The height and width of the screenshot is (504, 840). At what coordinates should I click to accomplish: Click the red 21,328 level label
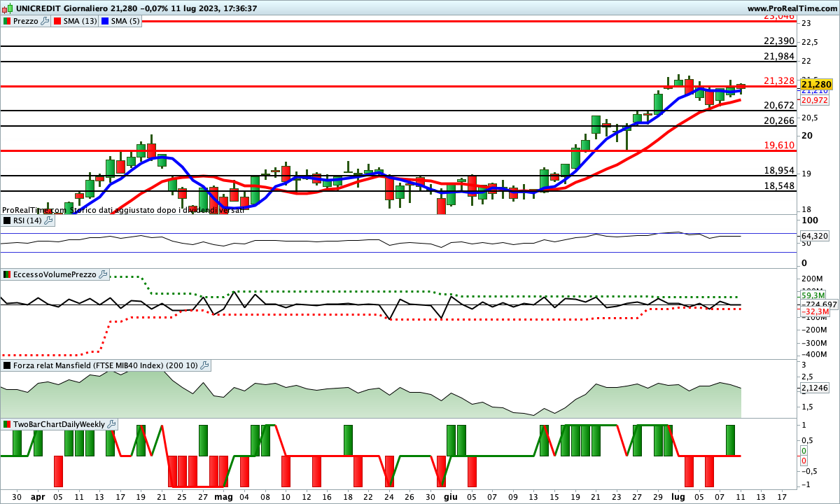(779, 80)
